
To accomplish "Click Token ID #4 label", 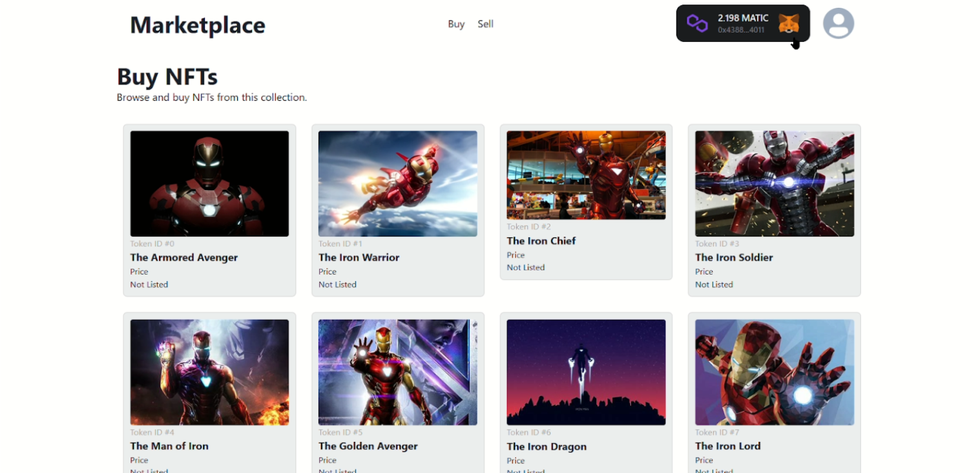I will click(152, 432).
